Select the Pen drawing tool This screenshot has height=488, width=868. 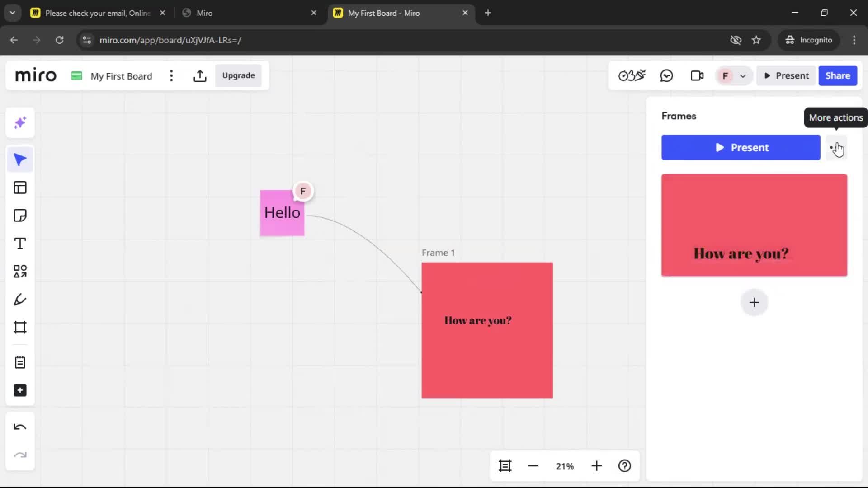pyautogui.click(x=20, y=299)
